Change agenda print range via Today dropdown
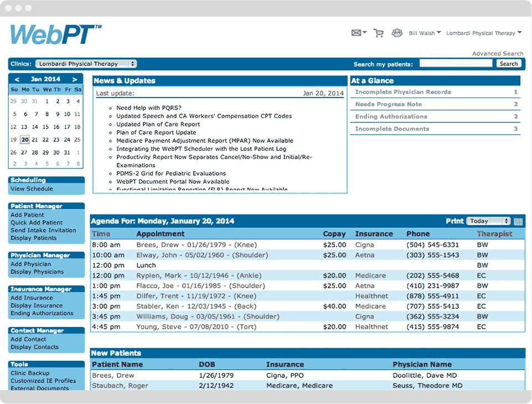The width and height of the screenshot is (532, 404). click(488, 221)
